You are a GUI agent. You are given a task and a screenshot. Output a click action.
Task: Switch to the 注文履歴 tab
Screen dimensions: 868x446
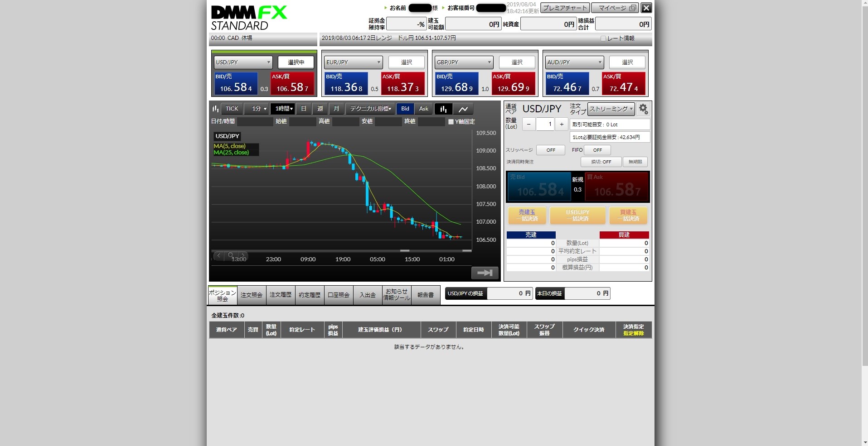coord(281,295)
